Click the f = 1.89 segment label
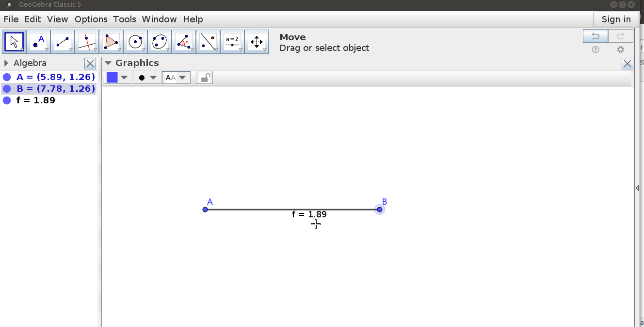This screenshot has height=327, width=644. click(x=309, y=214)
